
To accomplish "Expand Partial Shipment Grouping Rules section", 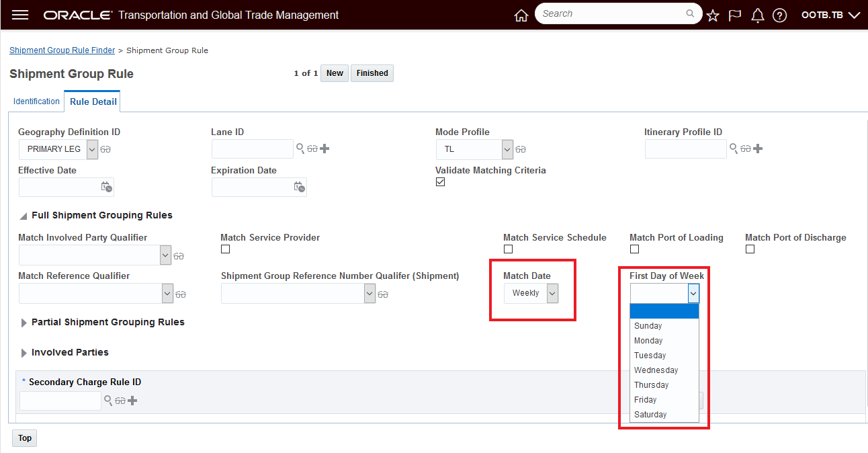I will coord(25,323).
